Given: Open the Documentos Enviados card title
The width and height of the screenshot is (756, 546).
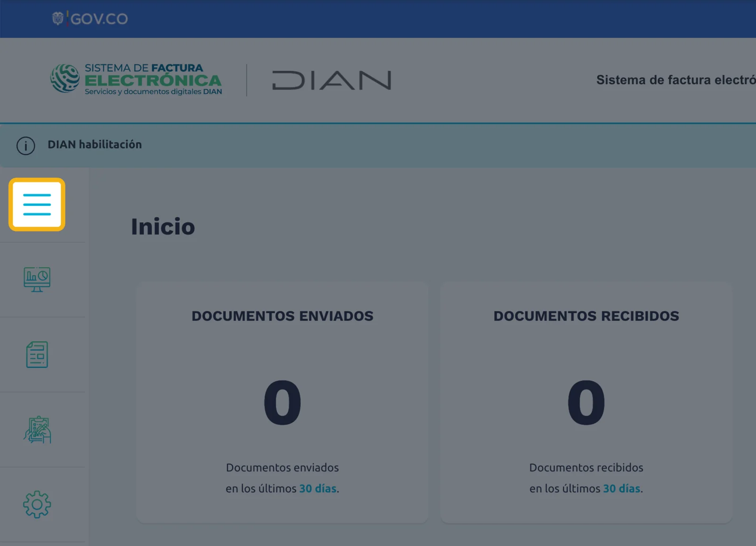Looking at the screenshot, I should pos(283,316).
